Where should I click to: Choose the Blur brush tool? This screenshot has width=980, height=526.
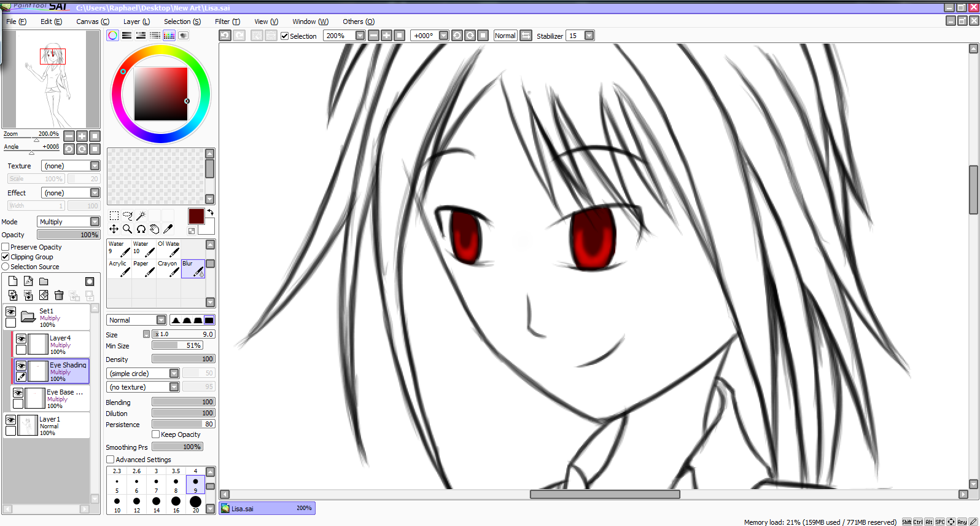click(x=193, y=269)
